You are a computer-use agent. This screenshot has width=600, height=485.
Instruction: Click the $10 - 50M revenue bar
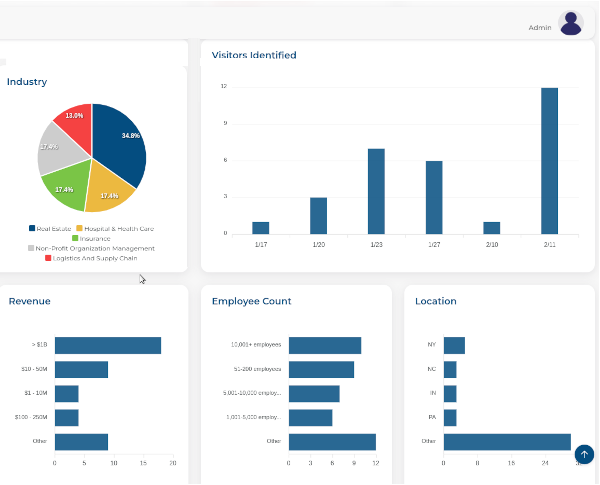point(81,369)
